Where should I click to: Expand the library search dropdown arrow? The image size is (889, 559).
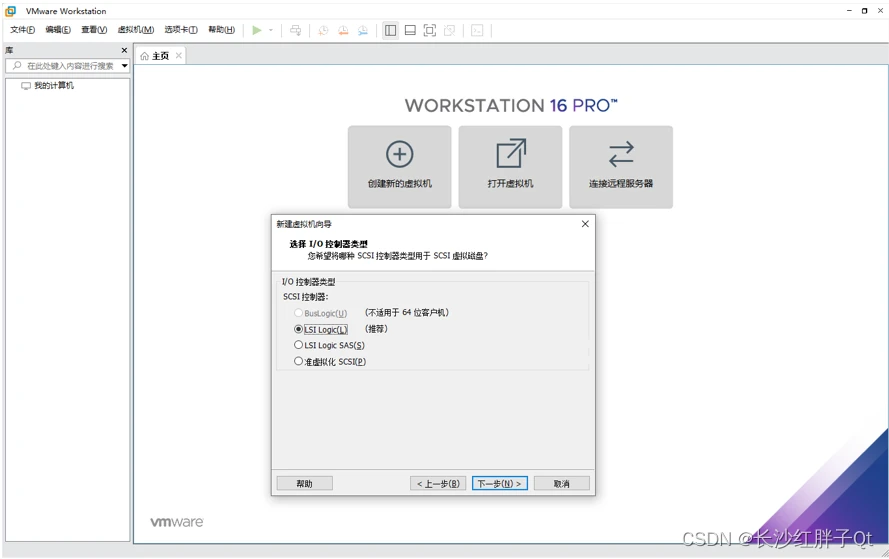pyautogui.click(x=124, y=66)
